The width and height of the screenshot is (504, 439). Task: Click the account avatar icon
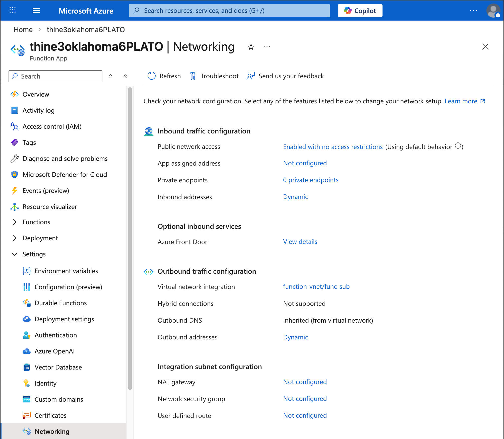[493, 11]
